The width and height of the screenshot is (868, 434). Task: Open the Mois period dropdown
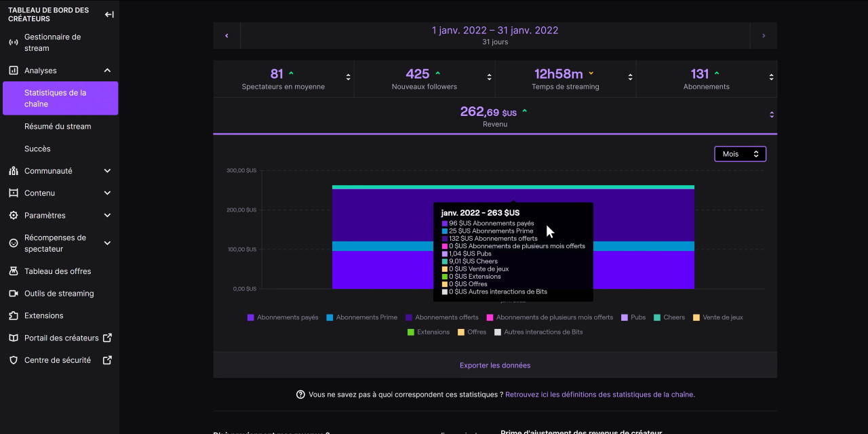[x=740, y=154]
